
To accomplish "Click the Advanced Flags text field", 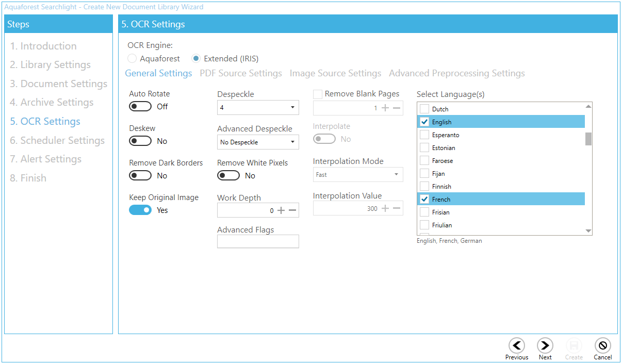I will [258, 242].
